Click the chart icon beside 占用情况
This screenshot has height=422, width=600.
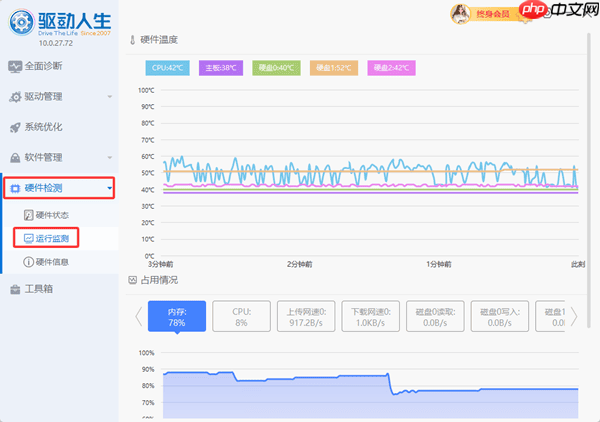pos(133,280)
